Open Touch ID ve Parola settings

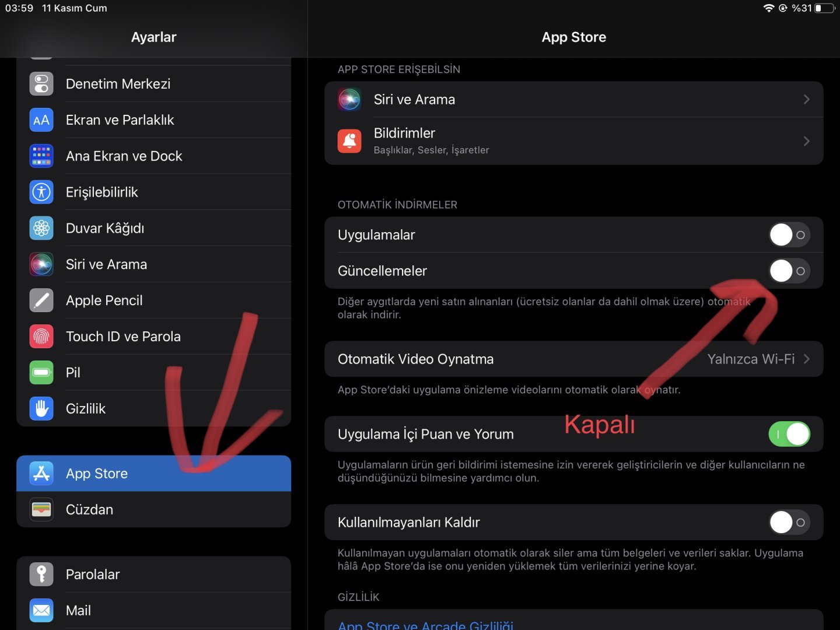click(x=154, y=337)
